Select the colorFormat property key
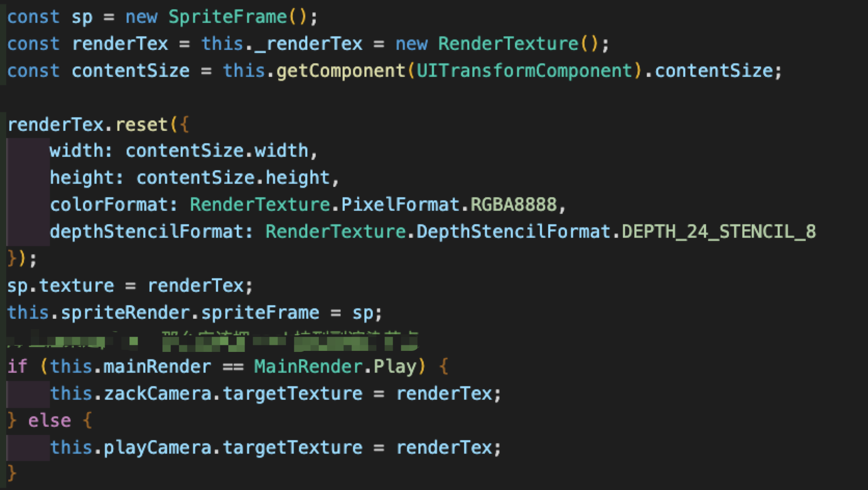 (x=108, y=205)
